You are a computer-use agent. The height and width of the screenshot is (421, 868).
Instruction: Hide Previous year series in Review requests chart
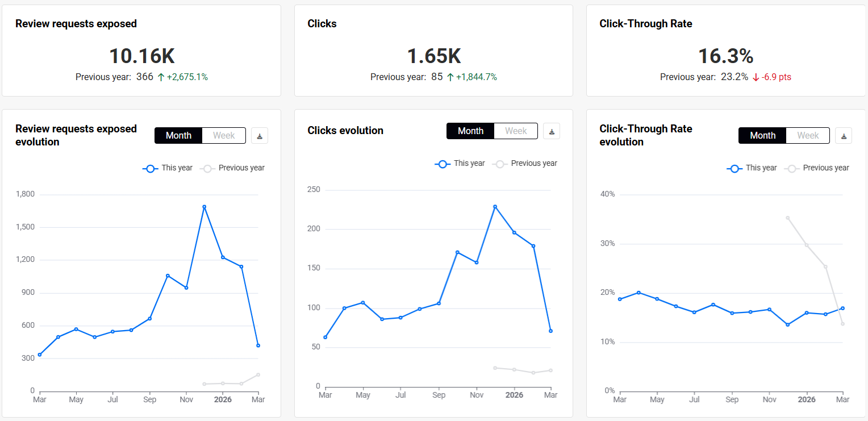tap(233, 168)
